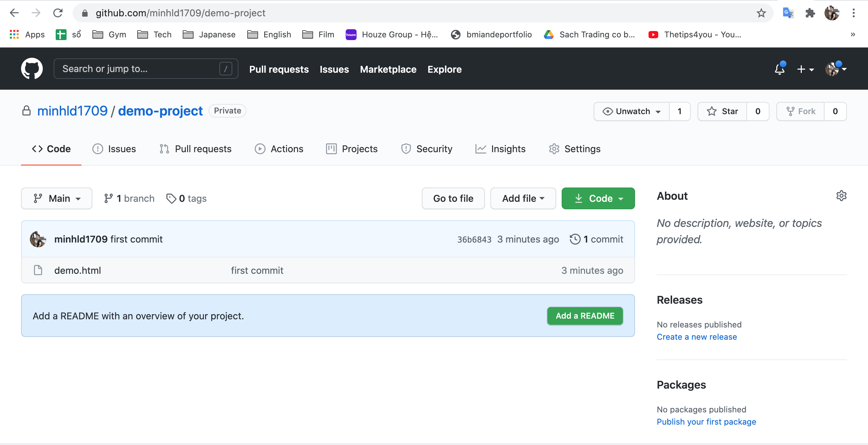Open the Japanese bookmarks folder
868x445 pixels.
[209, 34]
